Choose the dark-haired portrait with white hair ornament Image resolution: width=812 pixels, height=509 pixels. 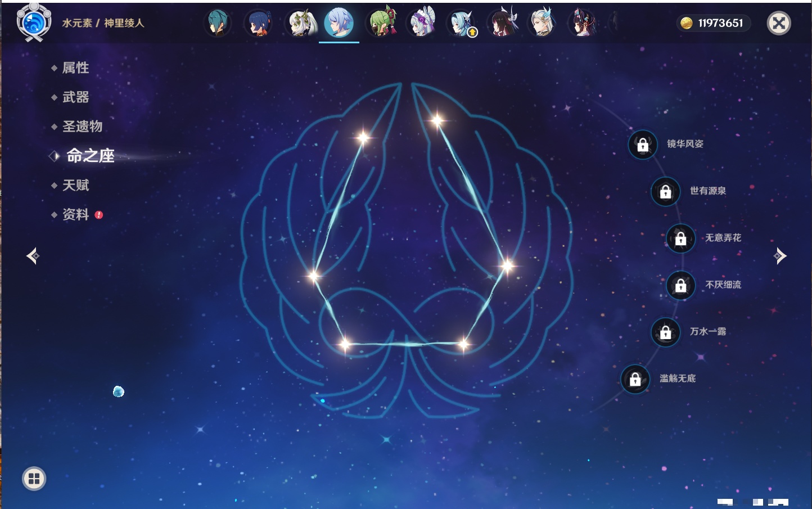[502, 23]
